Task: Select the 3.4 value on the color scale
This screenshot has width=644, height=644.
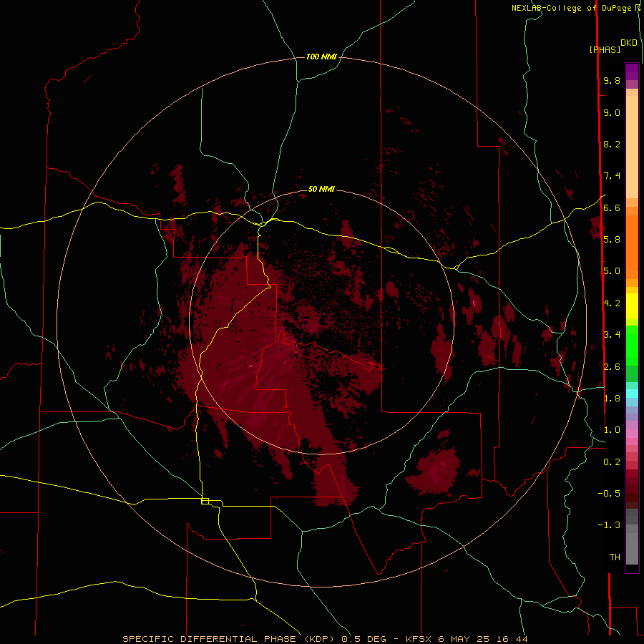Action: click(612, 335)
